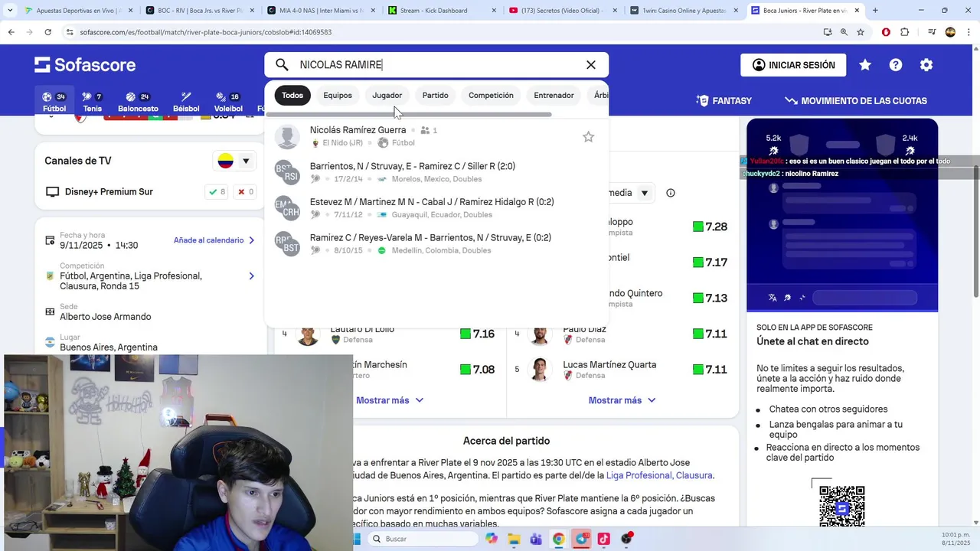Favorite Nicolás Ramírez Guerra with star
This screenshot has height=551, width=980.
click(588, 137)
